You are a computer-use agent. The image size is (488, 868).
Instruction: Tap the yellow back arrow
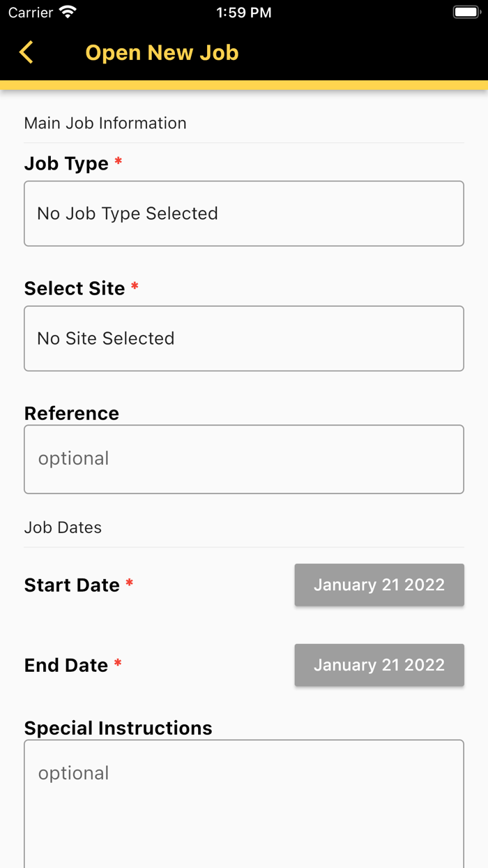(26, 52)
